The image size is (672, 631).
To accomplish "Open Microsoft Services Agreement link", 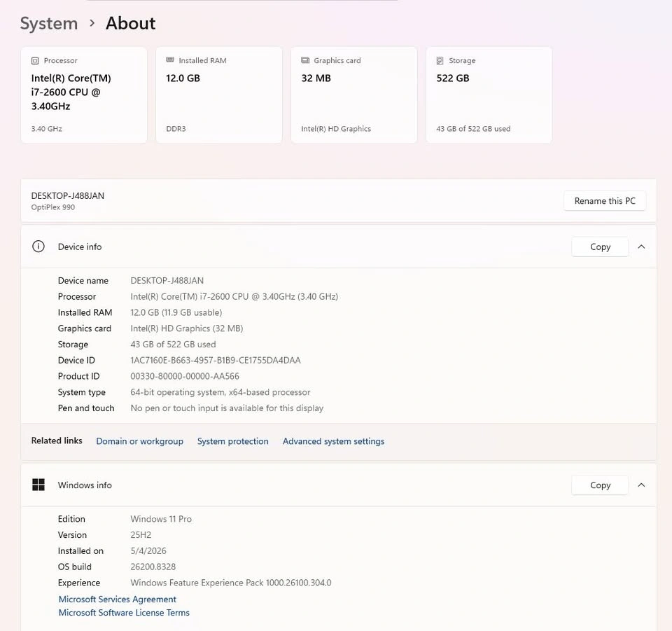I will (118, 599).
